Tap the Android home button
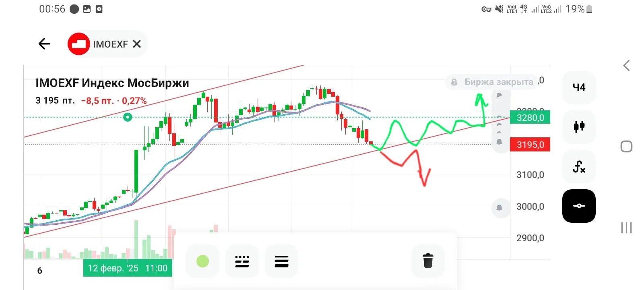Image resolution: width=644 pixels, height=290 pixels. (626, 147)
